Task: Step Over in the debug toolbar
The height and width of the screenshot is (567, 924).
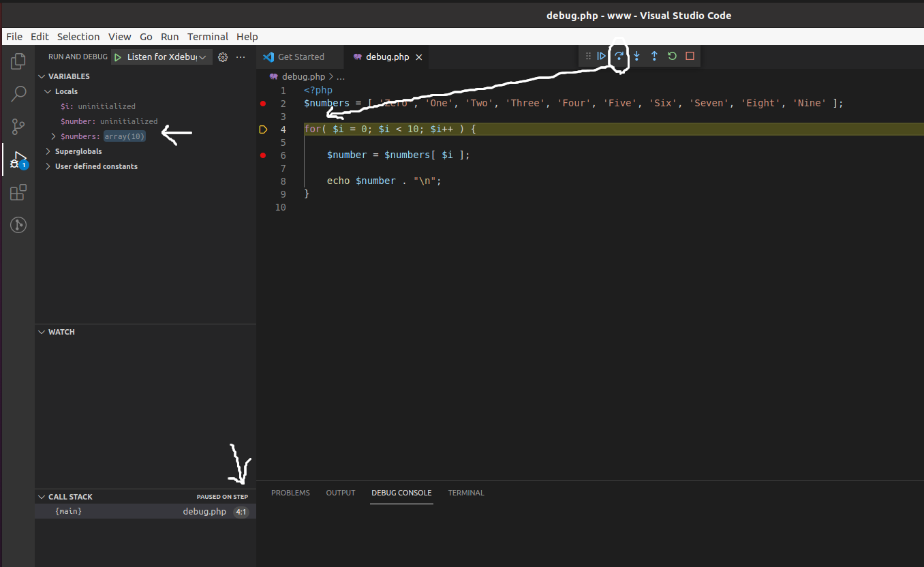Action: [x=619, y=57]
